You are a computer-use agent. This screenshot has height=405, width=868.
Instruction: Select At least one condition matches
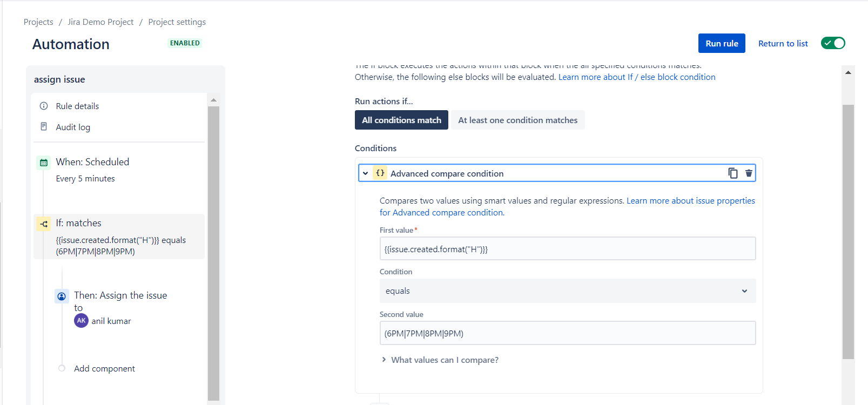pyautogui.click(x=517, y=120)
